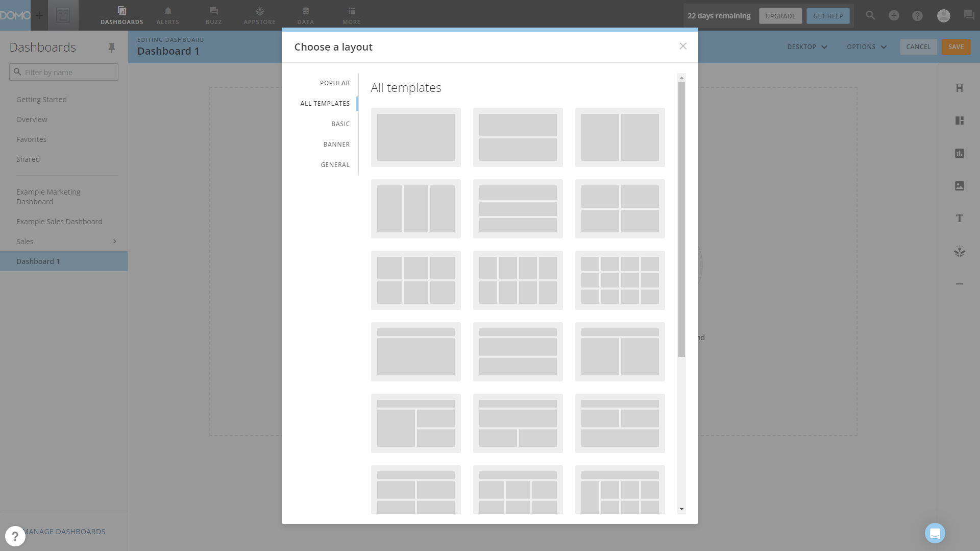
Task: Open the Shared dashboards list
Action: click(x=28, y=159)
